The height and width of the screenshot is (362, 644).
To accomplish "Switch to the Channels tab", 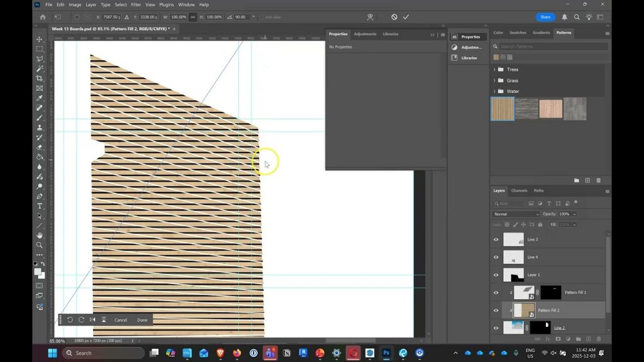I will [x=519, y=190].
